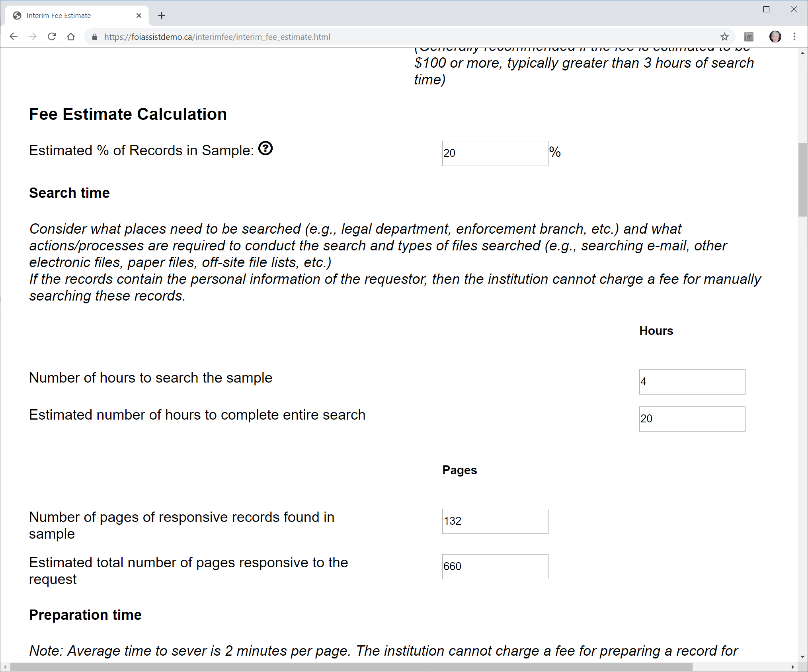This screenshot has height=672, width=808.
Task: Click the browser forward arrow
Action: coord(33,37)
